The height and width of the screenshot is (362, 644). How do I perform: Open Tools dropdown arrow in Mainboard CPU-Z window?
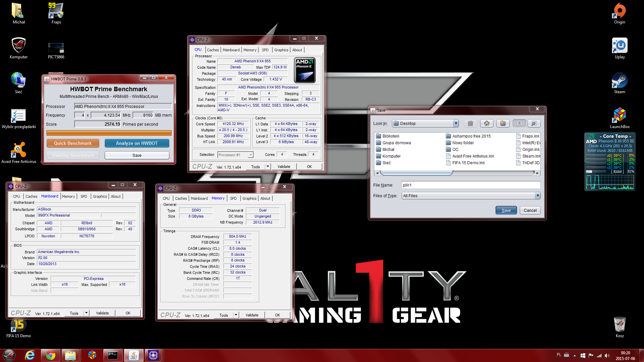(86, 313)
